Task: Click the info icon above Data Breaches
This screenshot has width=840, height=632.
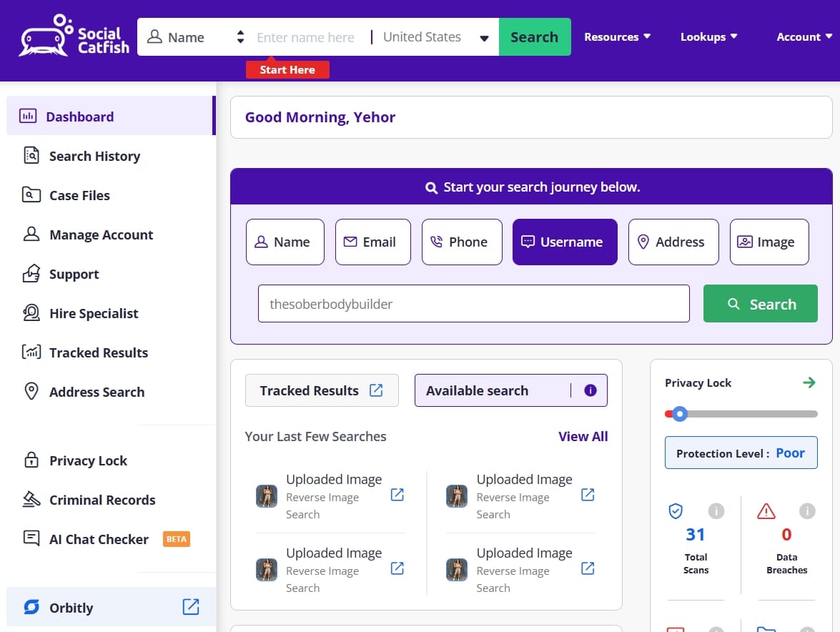Action: pos(807,511)
